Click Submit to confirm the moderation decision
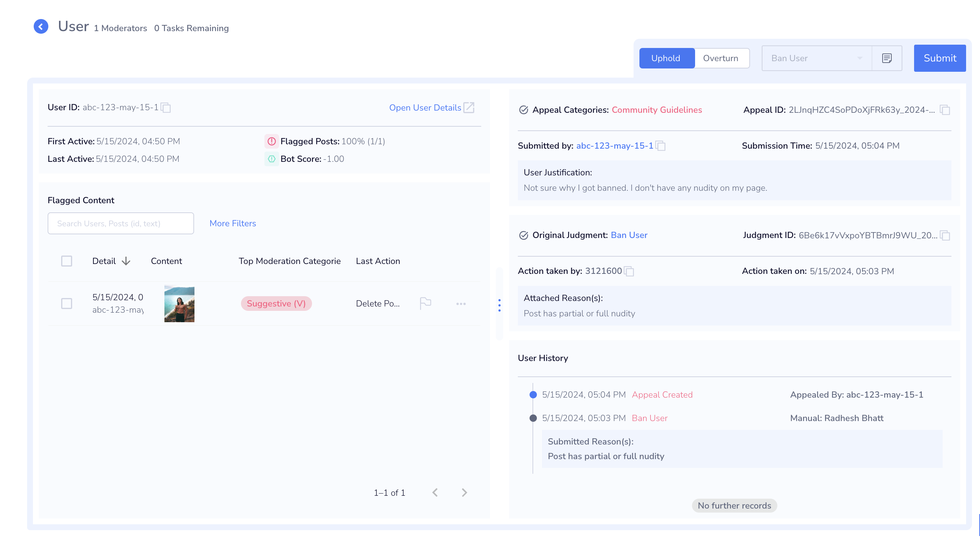 (939, 58)
